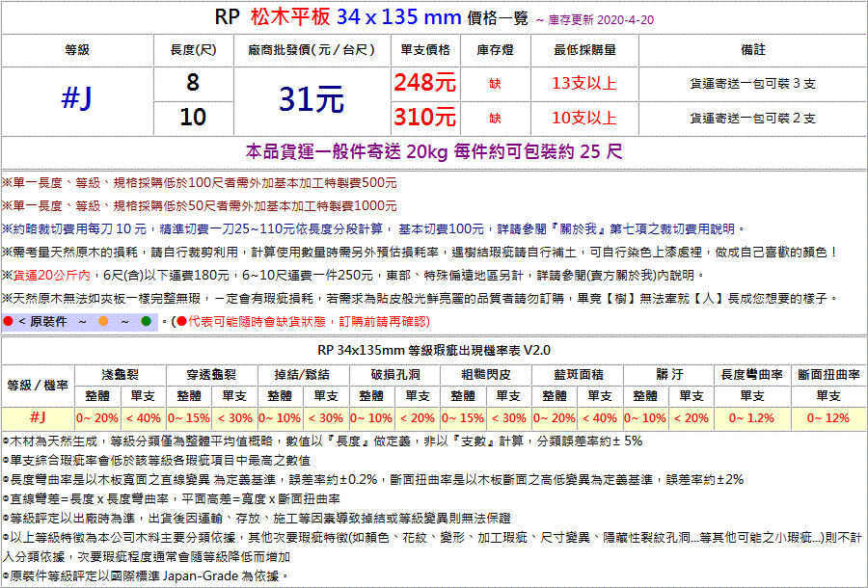Click the 缺 stock indicator for 8尺 row
Viewport: 868px width, 588px height.
[495, 84]
